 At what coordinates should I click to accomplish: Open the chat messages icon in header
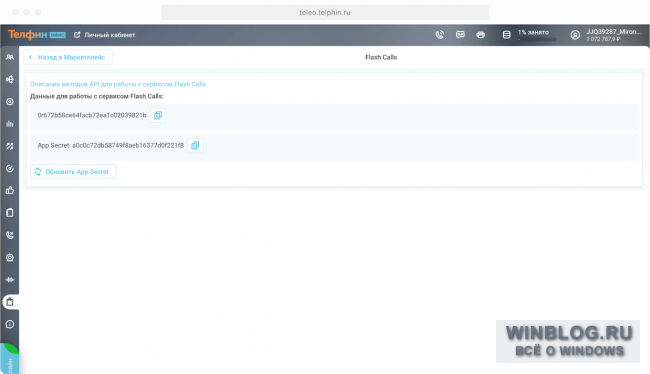coord(460,35)
